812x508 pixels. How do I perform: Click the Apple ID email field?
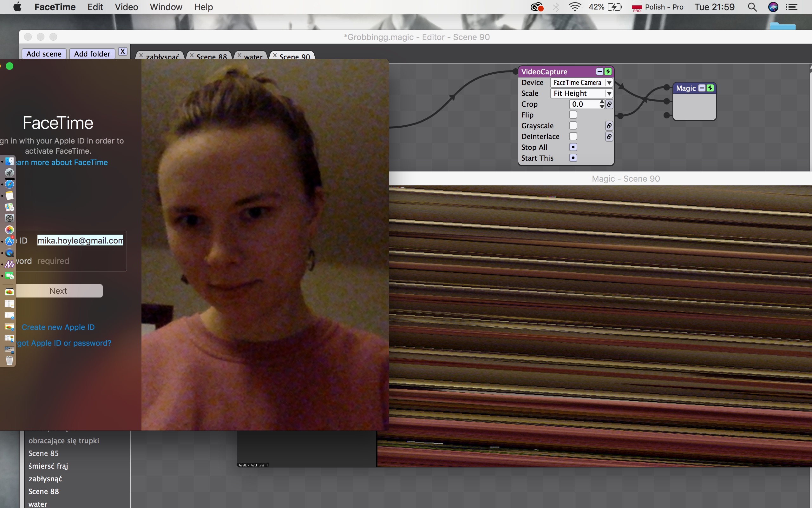point(80,241)
